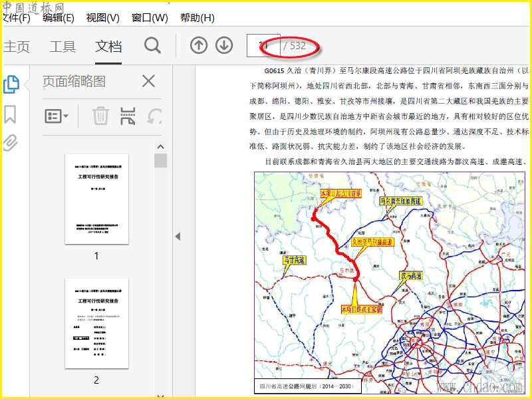Click the search magnifier icon

[152, 45]
